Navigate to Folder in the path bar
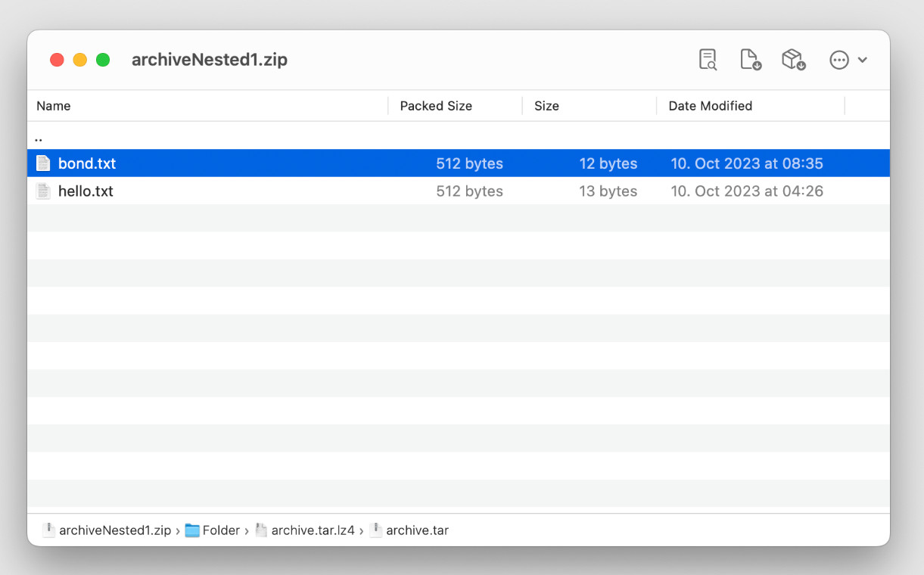 (221, 530)
